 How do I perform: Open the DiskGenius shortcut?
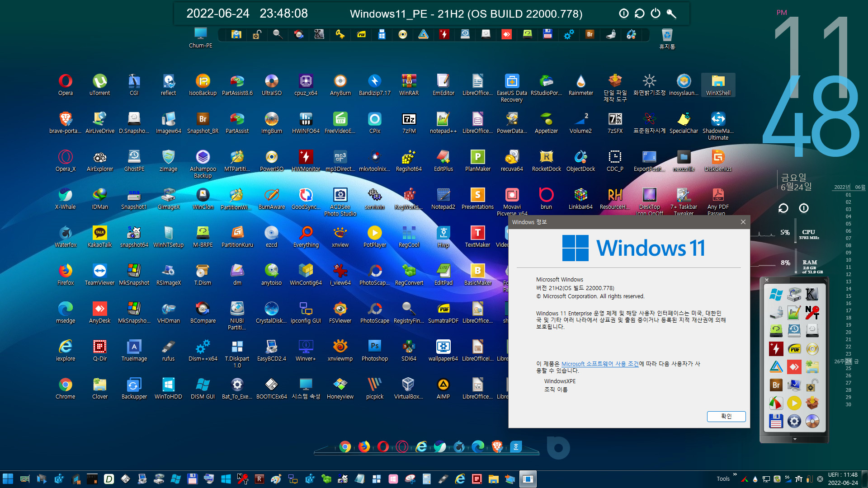pos(718,161)
